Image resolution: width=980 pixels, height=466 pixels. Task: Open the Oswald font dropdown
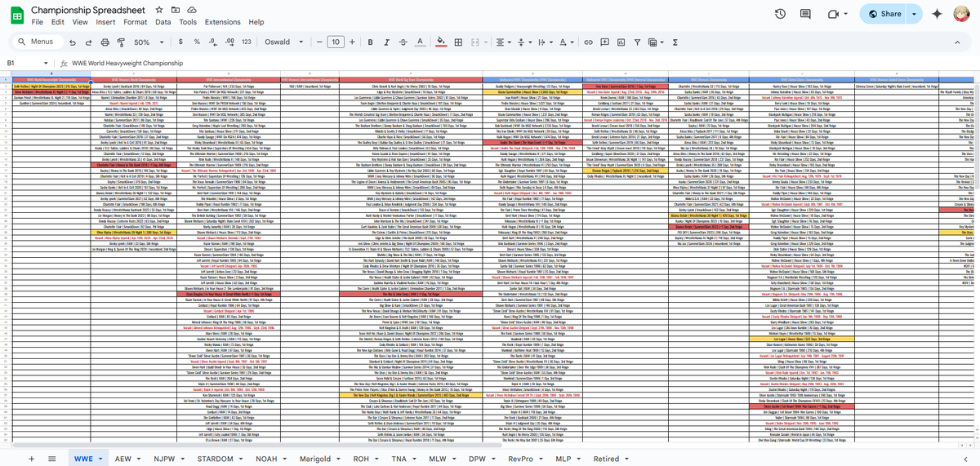[285, 42]
